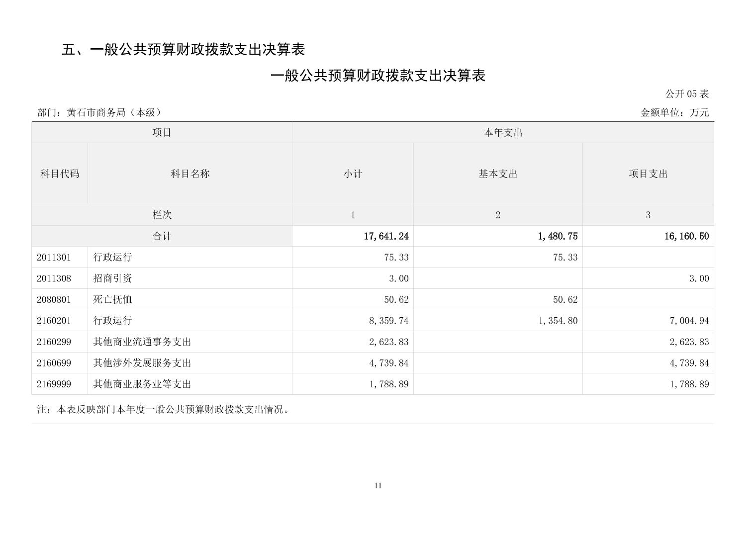Select the total value 17,641.24

(386, 236)
